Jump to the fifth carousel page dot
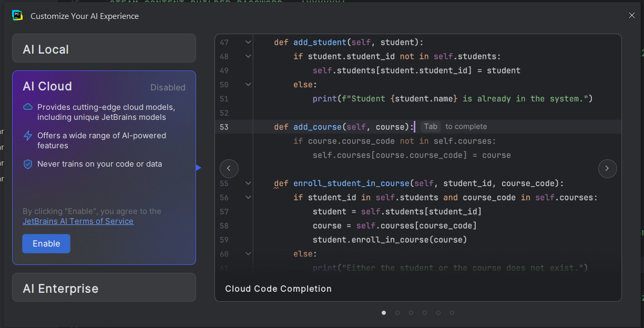The height and width of the screenshot is (328, 644). pyautogui.click(x=438, y=313)
